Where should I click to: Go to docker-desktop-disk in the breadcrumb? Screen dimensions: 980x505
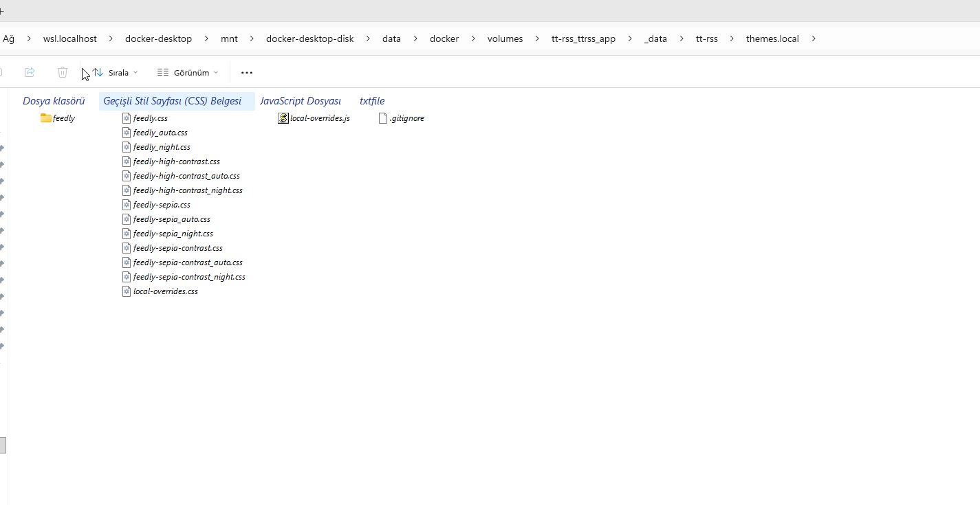point(310,38)
